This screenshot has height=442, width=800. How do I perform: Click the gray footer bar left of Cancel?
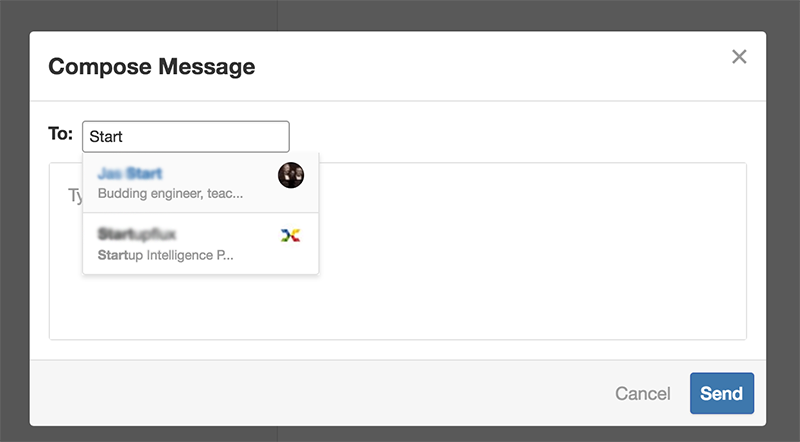click(x=300, y=393)
